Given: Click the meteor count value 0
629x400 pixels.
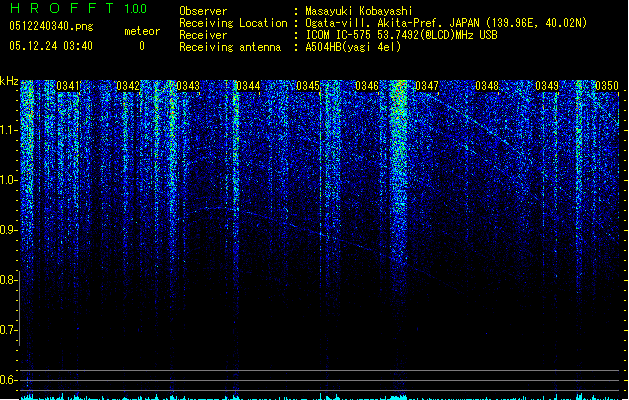Looking at the screenshot, I should tap(142, 46).
